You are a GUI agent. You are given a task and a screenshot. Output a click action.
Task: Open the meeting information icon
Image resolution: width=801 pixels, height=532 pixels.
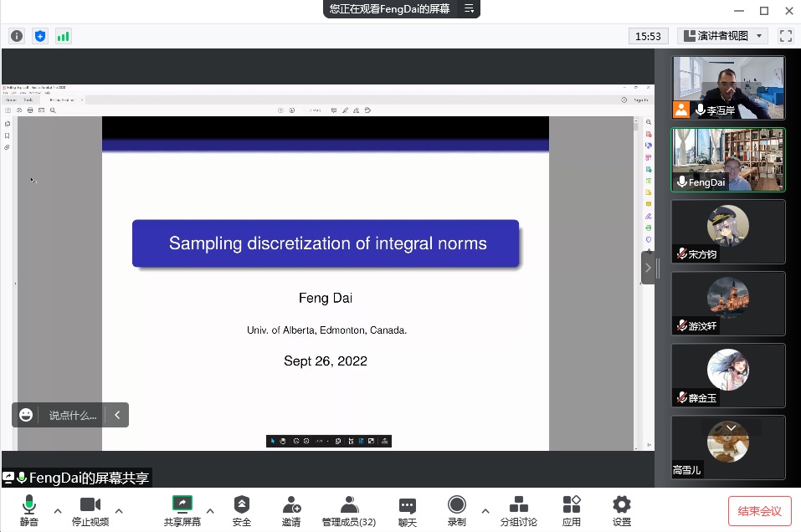17,36
